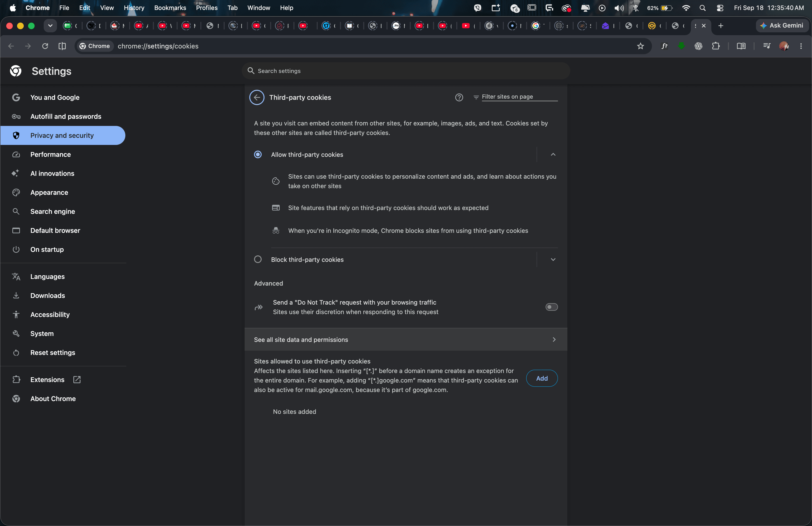
Task: Click the Search settings field
Action: tap(406, 71)
